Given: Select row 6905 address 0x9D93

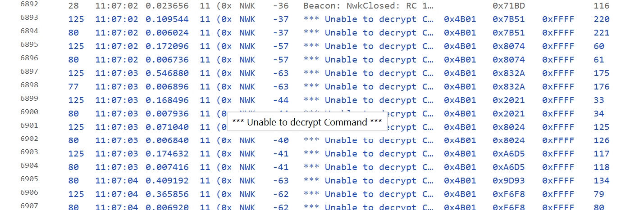Looking at the screenshot, I should (508, 181).
